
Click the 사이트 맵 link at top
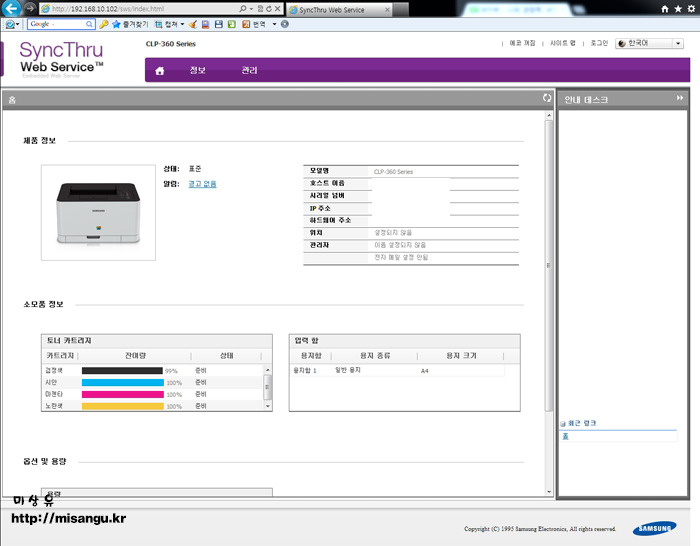pyautogui.click(x=562, y=43)
